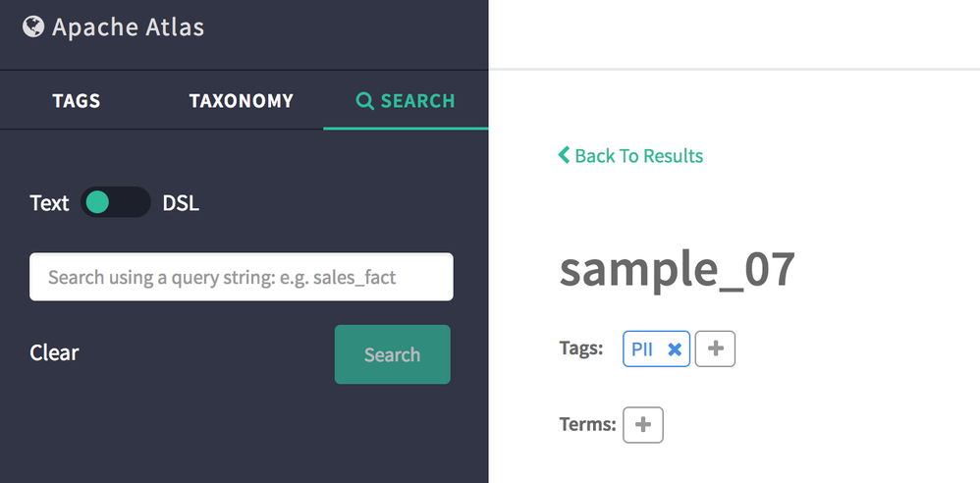980x483 pixels.
Task: Switch to the SEARCH tab label
Action: (417, 101)
